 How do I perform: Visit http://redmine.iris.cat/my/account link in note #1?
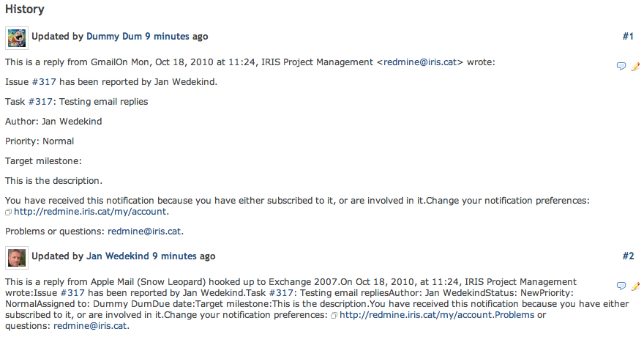point(90,212)
